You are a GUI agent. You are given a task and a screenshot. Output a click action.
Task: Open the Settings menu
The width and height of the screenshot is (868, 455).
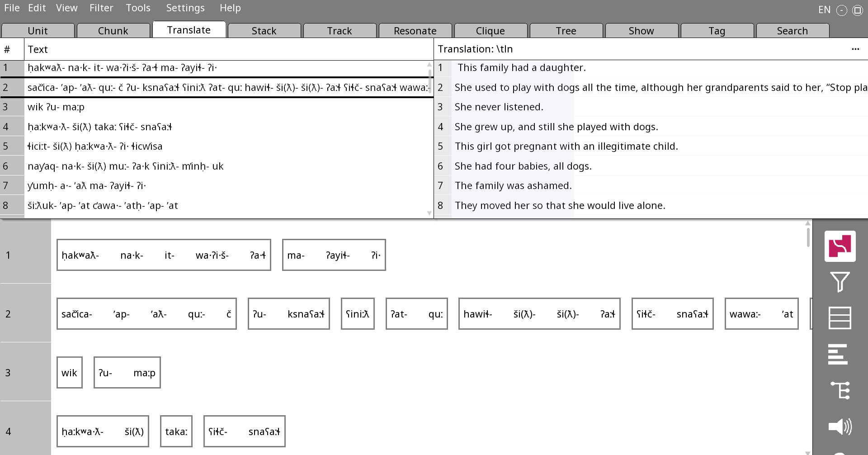coord(185,8)
